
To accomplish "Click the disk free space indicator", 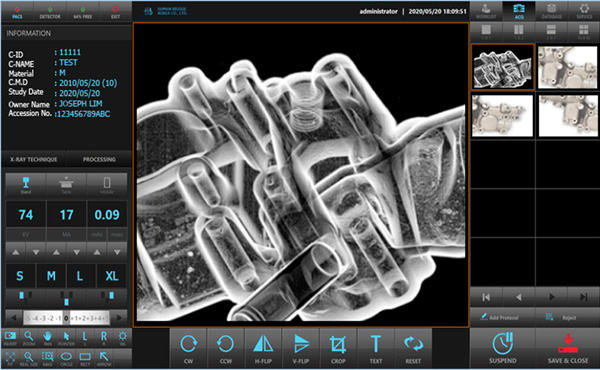I will [x=83, y=12].
